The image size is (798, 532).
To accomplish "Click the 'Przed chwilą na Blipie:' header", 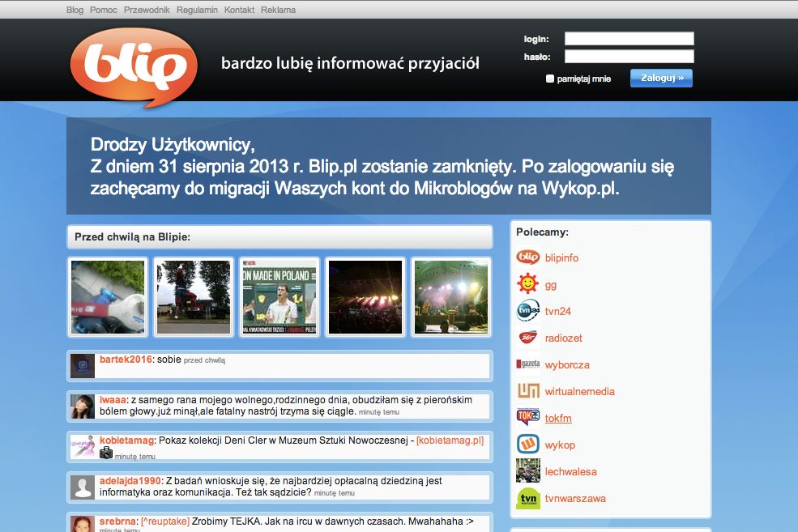I will tap(132, 237).
